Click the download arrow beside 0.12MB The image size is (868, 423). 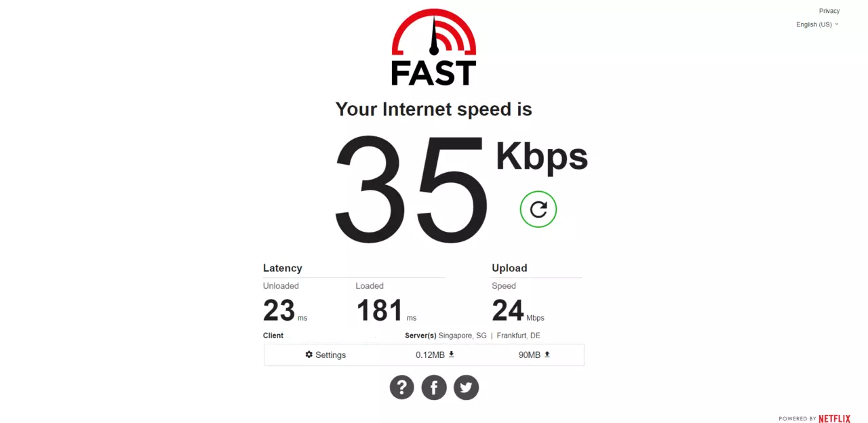point(452,355)
